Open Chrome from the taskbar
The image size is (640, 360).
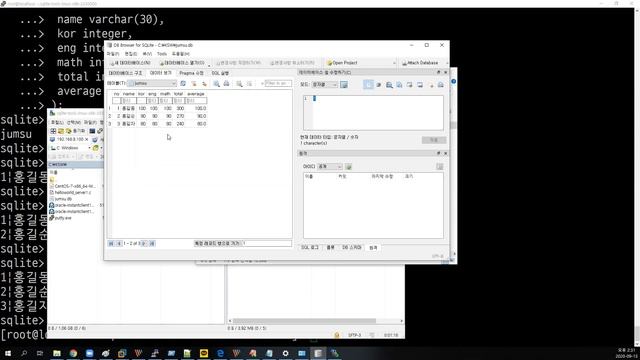pos(73,353)
